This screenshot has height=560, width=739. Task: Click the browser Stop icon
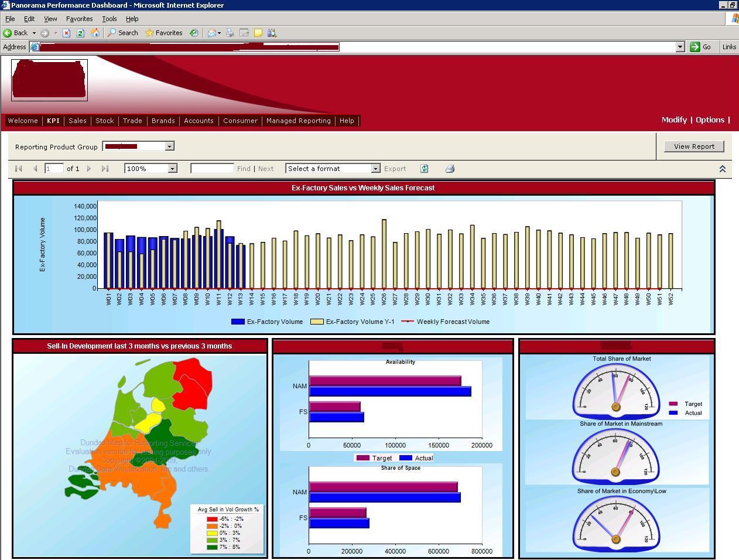[67, 33]
